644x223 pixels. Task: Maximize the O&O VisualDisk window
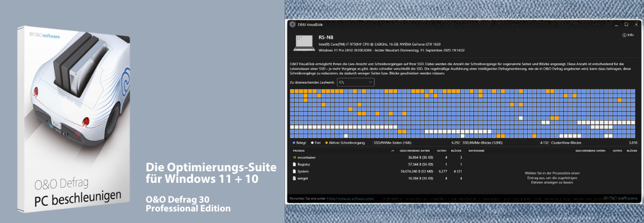[x=626, y=24]
